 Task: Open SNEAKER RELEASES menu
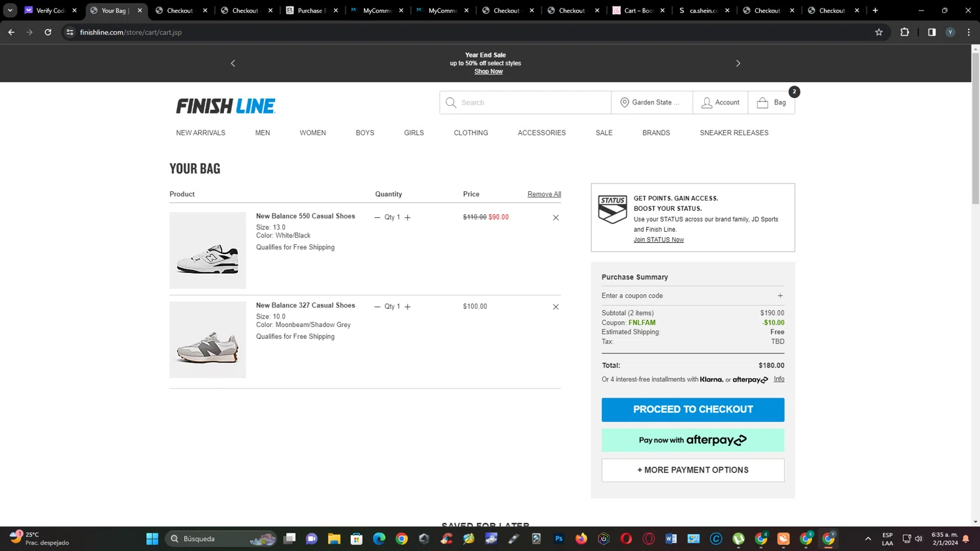point(734,133)
